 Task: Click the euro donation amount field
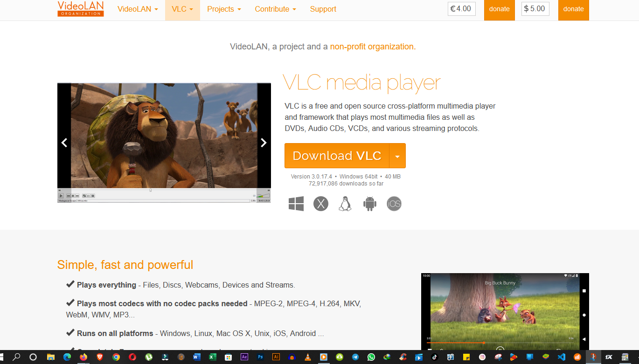[x=462, y=9]
